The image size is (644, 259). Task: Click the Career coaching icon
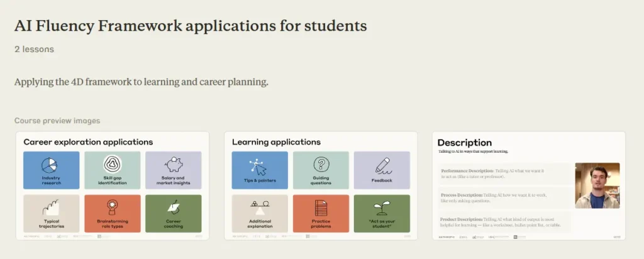pyautogui.click(x=174, y=209)
